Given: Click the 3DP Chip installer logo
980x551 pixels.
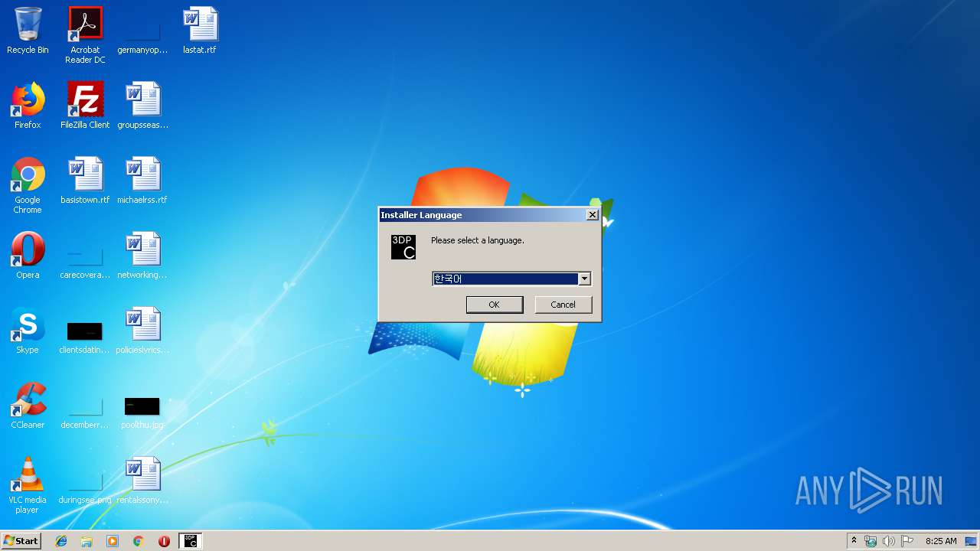Looking at the screenshot, I should point(403,247).
